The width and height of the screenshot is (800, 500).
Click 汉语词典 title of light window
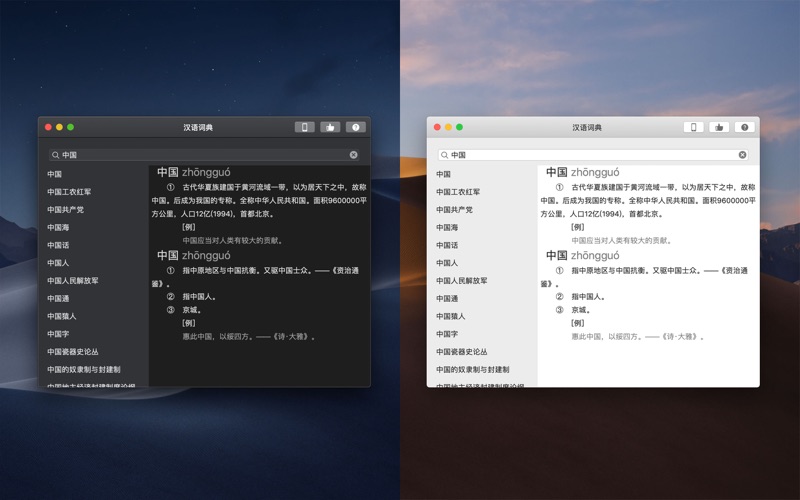click(587, 128)
